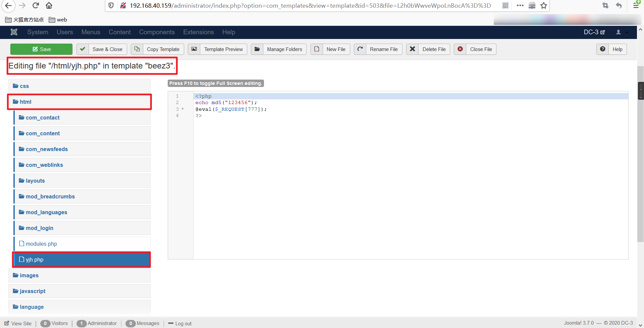
Task: Click View Site link in footer
Action: point(18,323)
